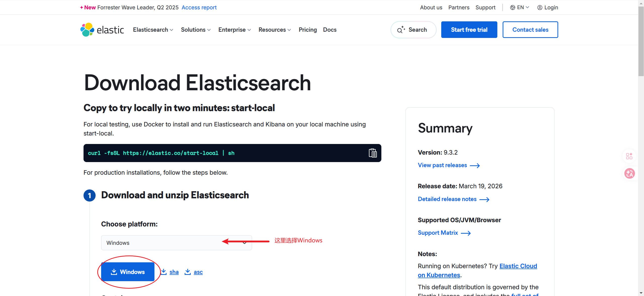This screenshot has width=644, height=296.
Task: Click "Release date: March 19, 2026" text
Action: 460,186
